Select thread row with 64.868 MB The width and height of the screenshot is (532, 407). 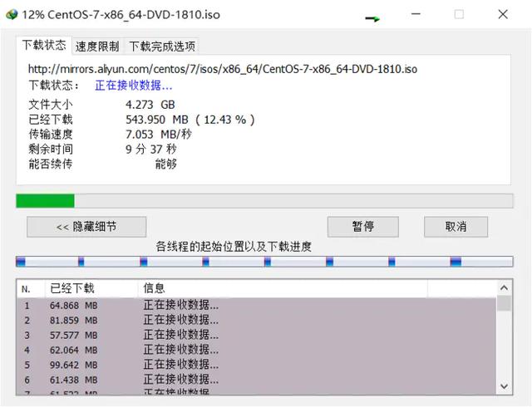257,306
